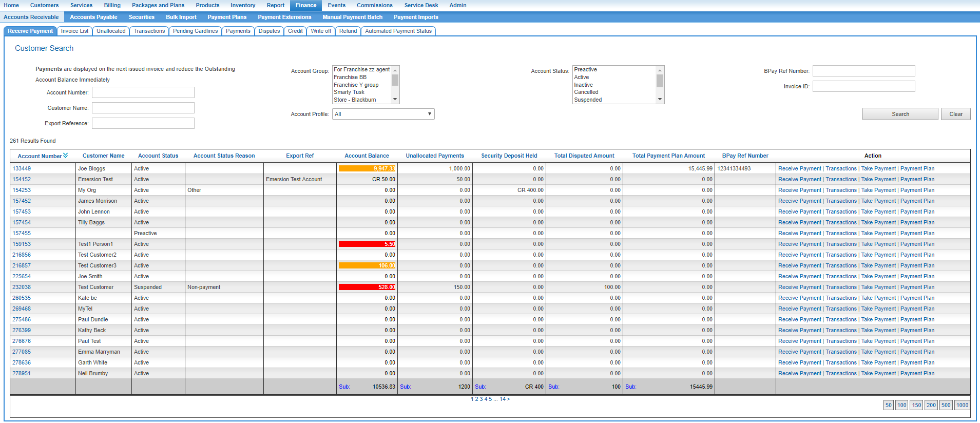
Task: Click the orange 9,947.33 balance cell
Action: pyautogui.click(x=367, y=168)
